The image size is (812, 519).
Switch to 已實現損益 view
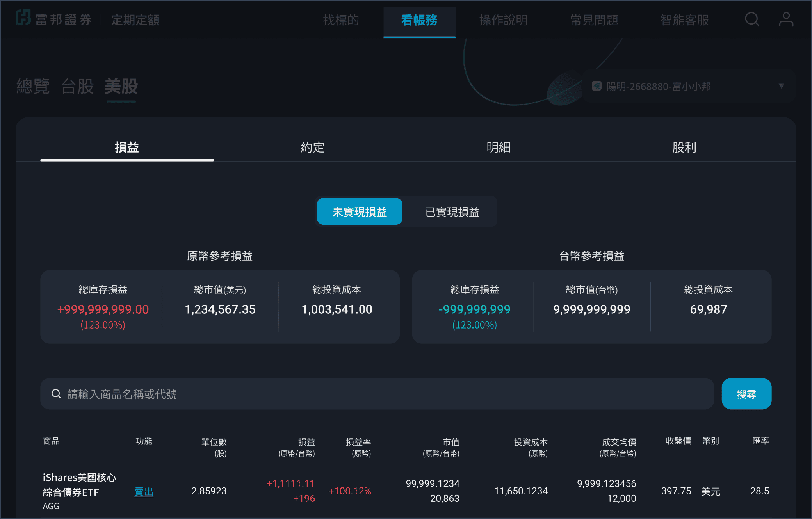point(452,212)
